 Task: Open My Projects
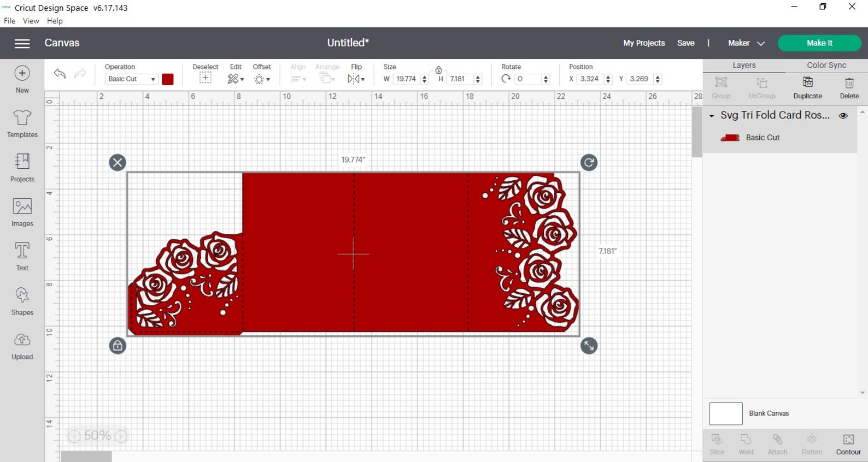click(x=644, y=43)
